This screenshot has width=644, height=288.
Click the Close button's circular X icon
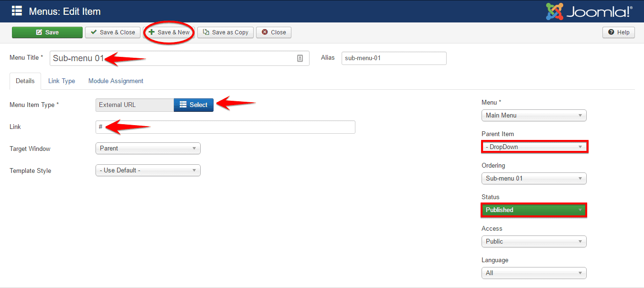264,32
